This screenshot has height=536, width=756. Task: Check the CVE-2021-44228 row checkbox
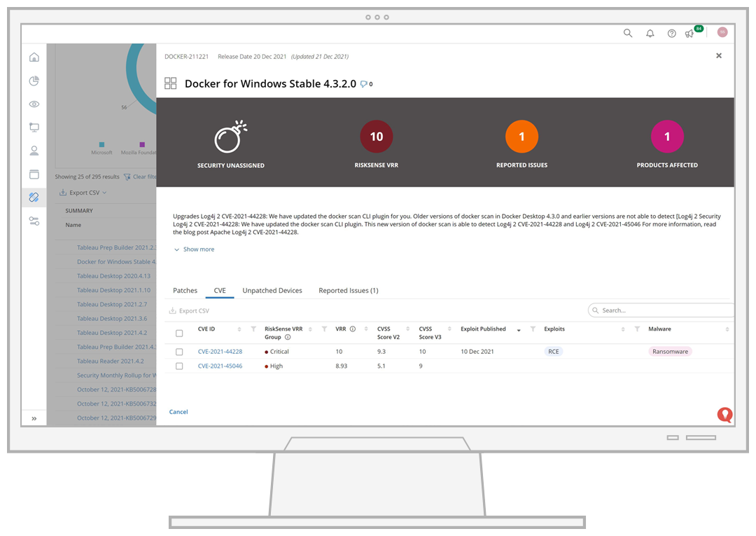pos(179,352)
